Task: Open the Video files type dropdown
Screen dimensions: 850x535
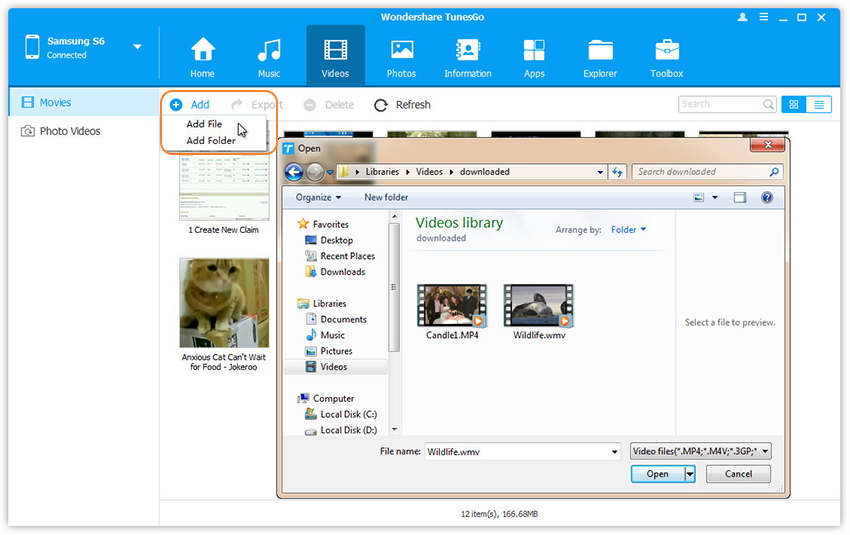Action: [x=701, y=452]
